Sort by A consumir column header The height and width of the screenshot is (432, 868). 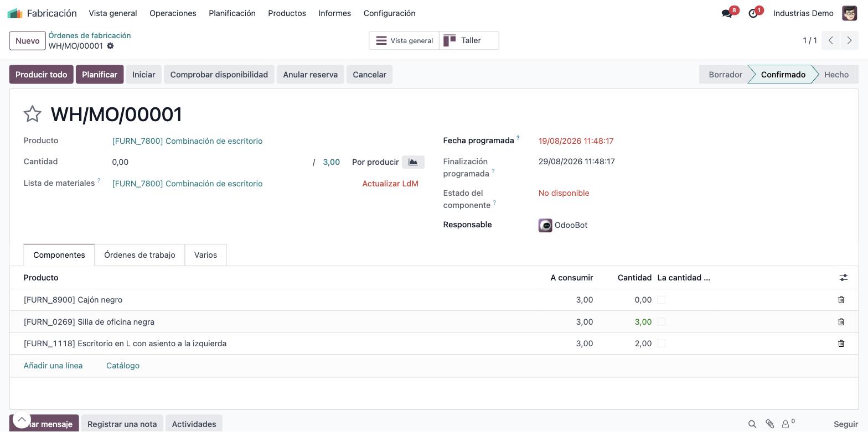[x=571, y=278]
